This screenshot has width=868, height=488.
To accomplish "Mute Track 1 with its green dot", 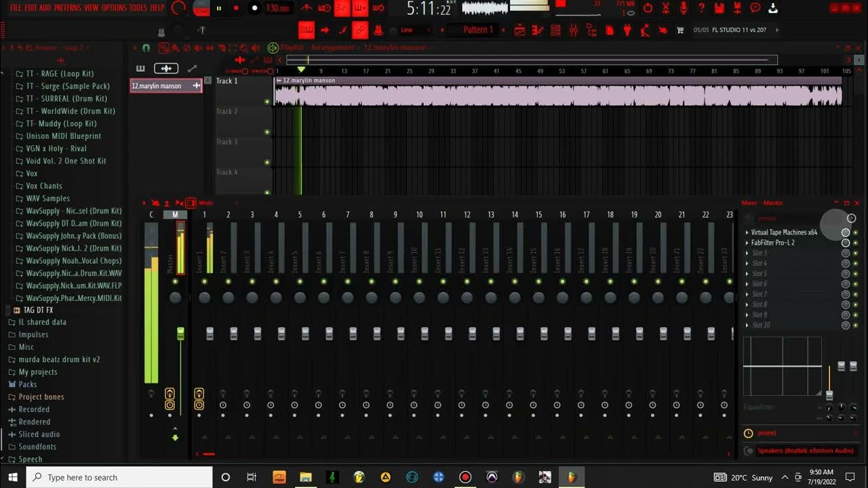I will [267, 102].
